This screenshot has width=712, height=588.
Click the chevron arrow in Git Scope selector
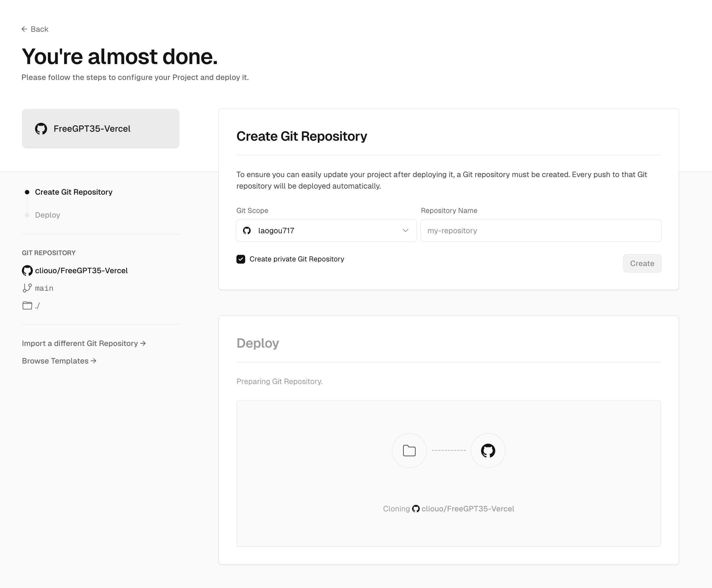(405, 231)
